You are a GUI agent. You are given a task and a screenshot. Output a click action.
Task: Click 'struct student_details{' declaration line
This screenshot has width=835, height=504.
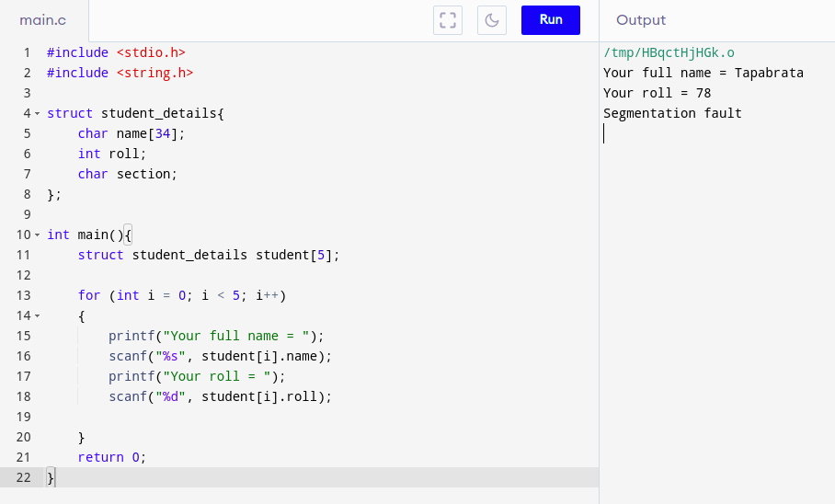[135, 113]
